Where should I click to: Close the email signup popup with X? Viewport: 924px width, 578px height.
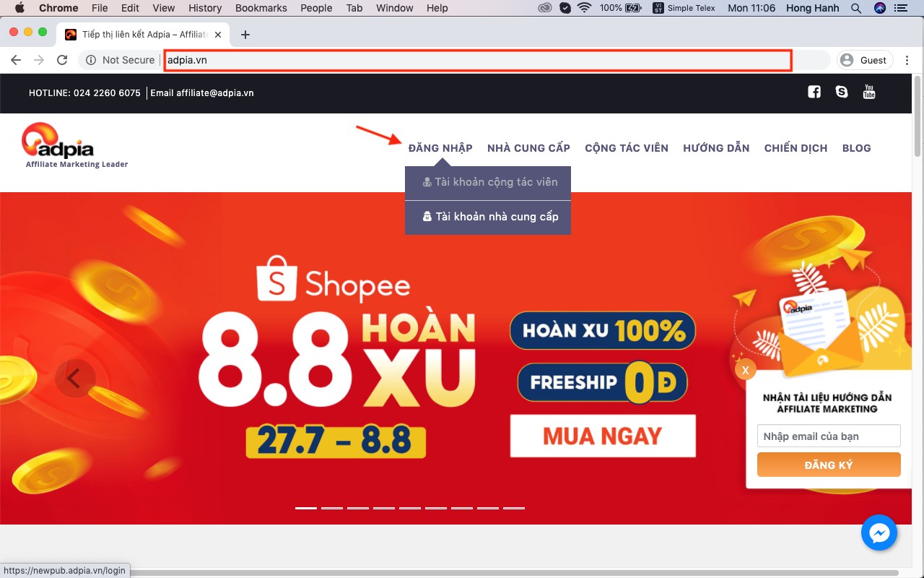click(x=745, y=370)
